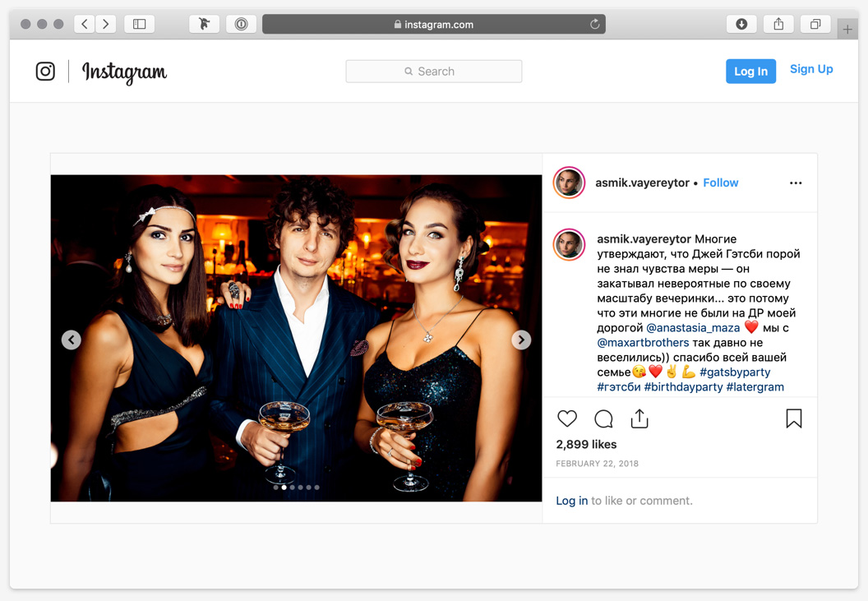Go to the next photo in carousel
The image size is (868, 601).
tap(521, 340)
